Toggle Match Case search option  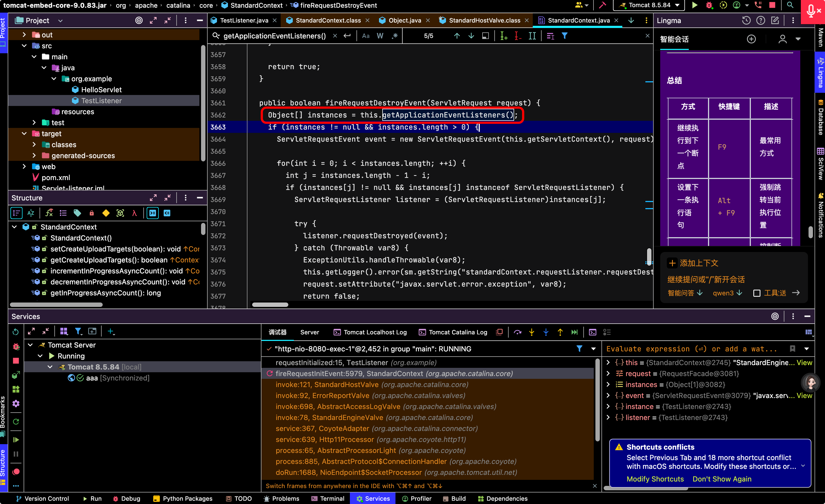pos(366,36)
